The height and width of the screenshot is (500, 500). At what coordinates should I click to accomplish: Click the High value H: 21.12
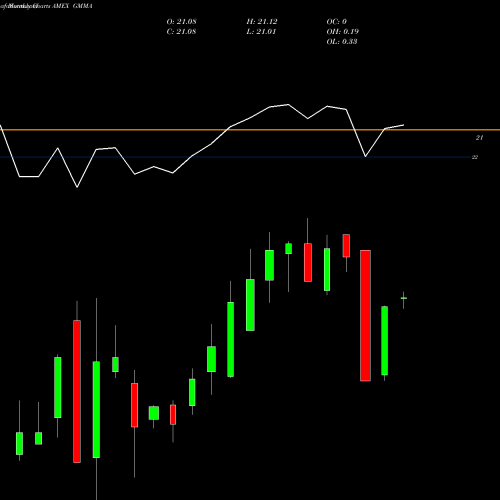pos(262,22)
